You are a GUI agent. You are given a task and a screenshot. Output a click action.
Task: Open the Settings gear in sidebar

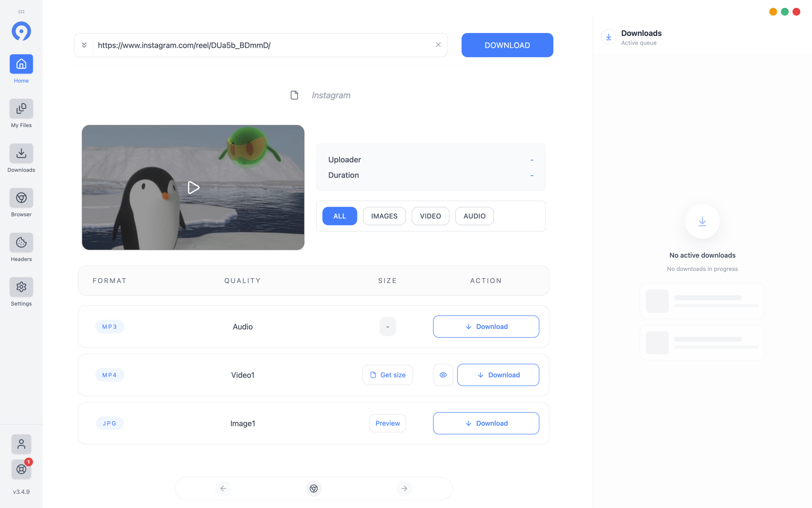pyautogui.click(x=21, y=287)
